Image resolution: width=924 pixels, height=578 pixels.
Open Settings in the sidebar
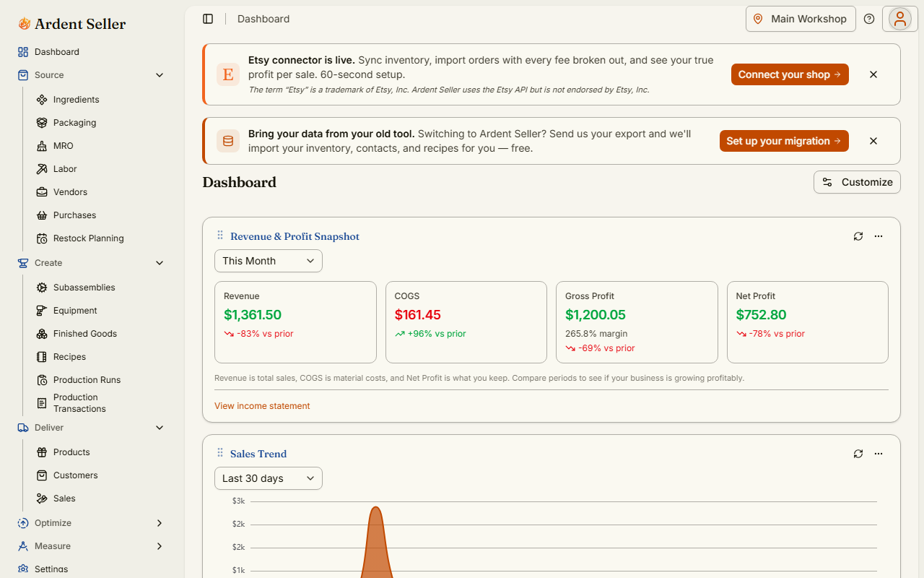click(92, 569)
